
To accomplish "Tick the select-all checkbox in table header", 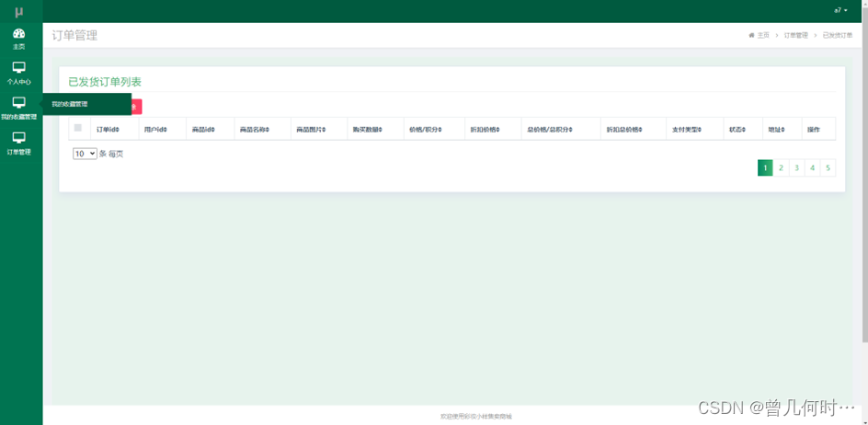I will pyautogui.click(x=78, y=128).
